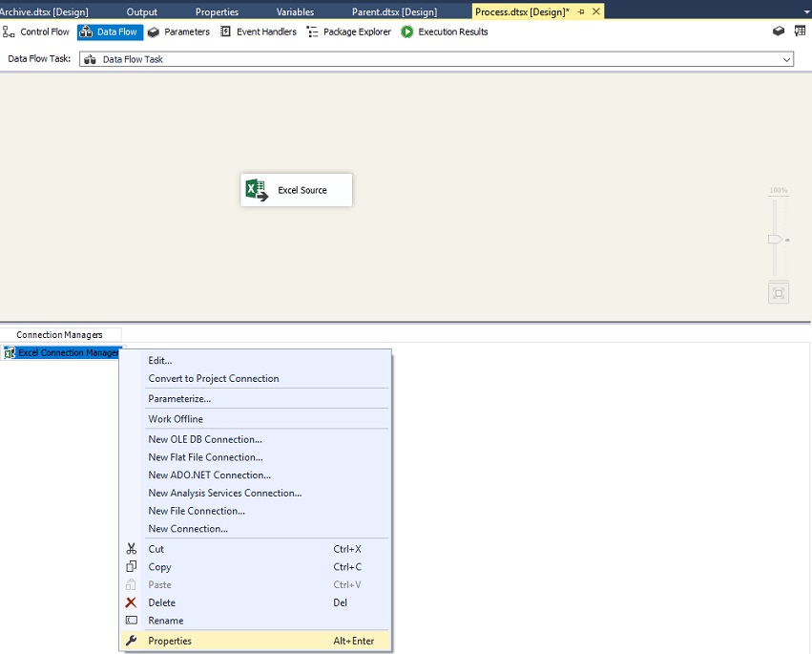Viewport: 812px width, 654px height.
Task: Click the Package Explorer tree icon
Action: click(x=312, y=32)
